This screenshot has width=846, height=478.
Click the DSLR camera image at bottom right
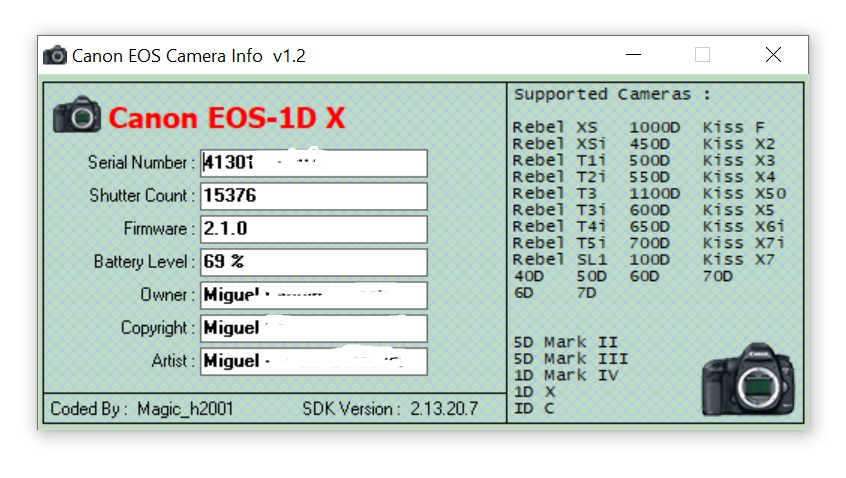(x=748, y=379)
